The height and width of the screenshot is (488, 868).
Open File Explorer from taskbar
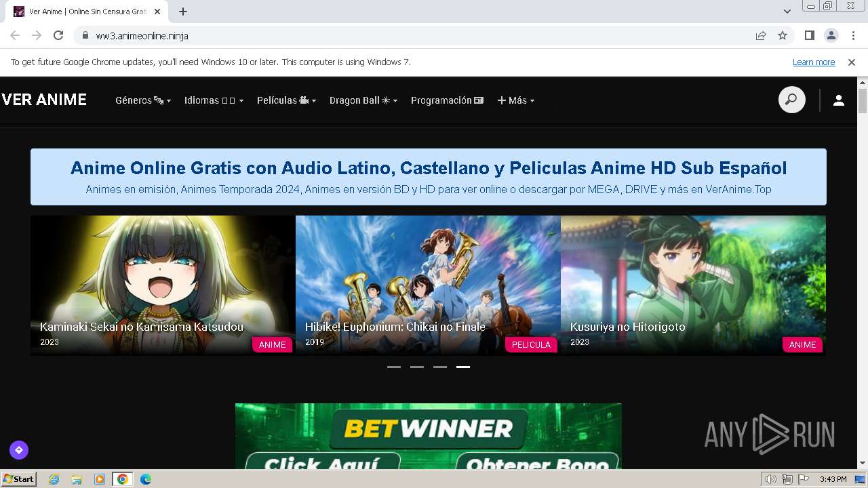pos(77,479)
